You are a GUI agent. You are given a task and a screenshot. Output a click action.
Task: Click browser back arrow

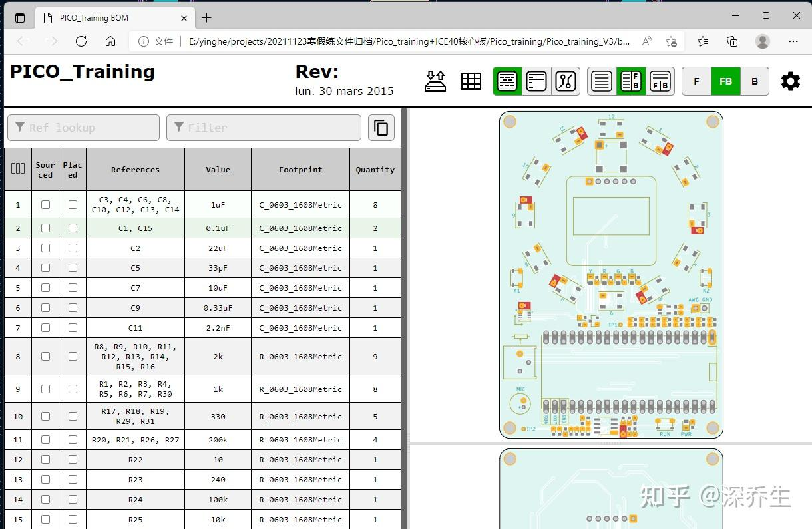(23, 41)
